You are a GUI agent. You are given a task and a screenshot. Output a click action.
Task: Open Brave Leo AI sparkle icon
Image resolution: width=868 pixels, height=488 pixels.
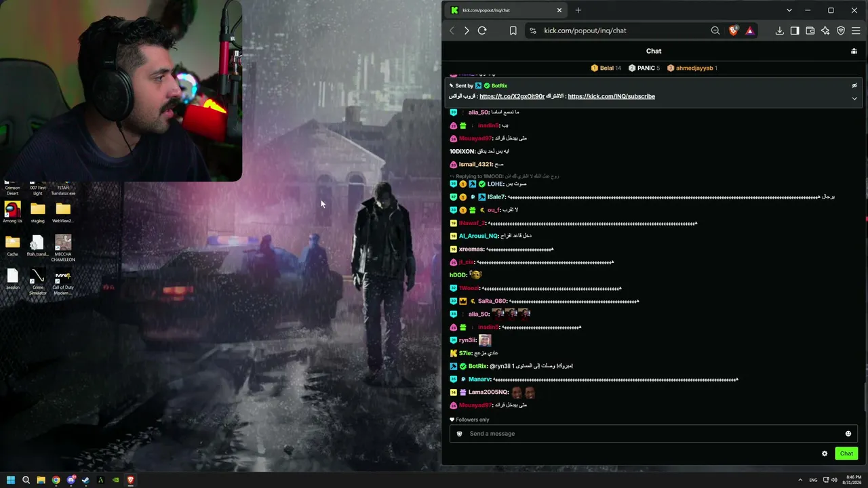[x=825, y=30]
